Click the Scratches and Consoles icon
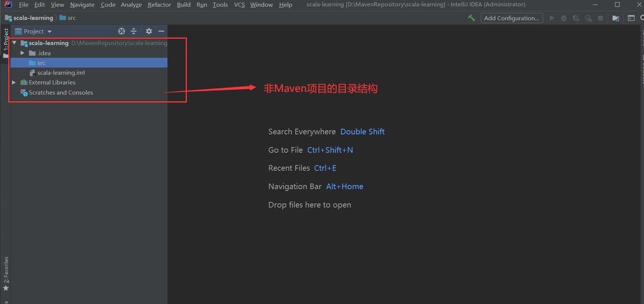The width and height of the screenshot is (644, 304). 24,93
